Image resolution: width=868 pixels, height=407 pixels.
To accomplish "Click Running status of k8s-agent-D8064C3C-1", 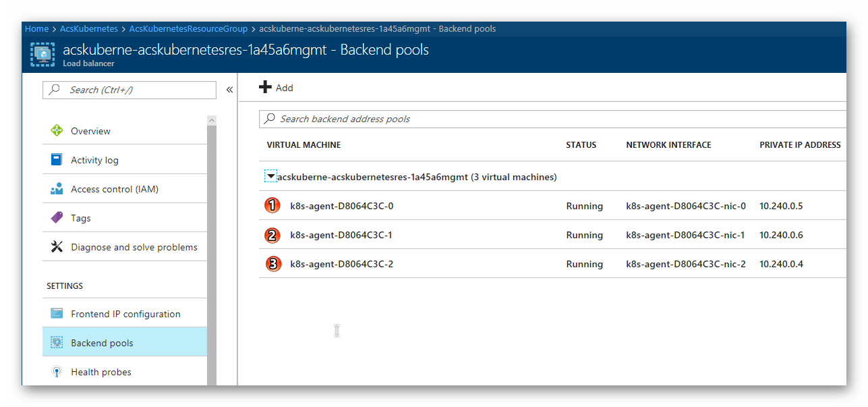I will point(585,235).
